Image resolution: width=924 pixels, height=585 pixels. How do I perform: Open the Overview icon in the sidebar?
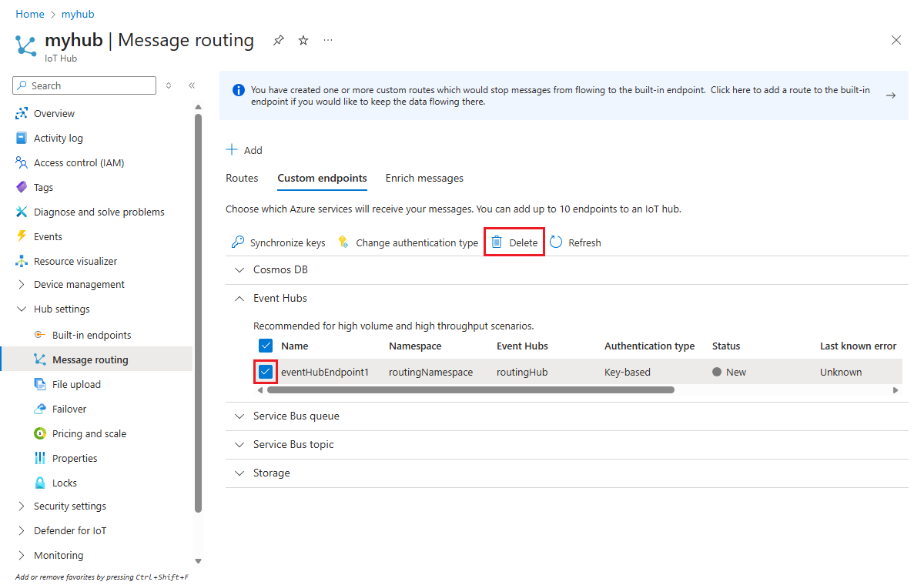click(22, 113)
